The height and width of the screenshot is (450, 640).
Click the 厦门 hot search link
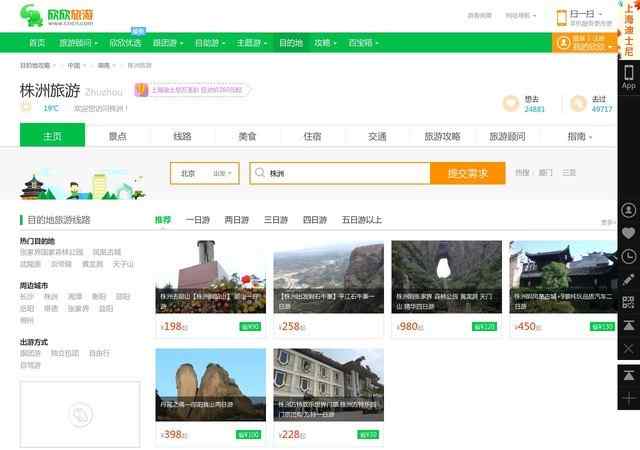coord(545,173)
